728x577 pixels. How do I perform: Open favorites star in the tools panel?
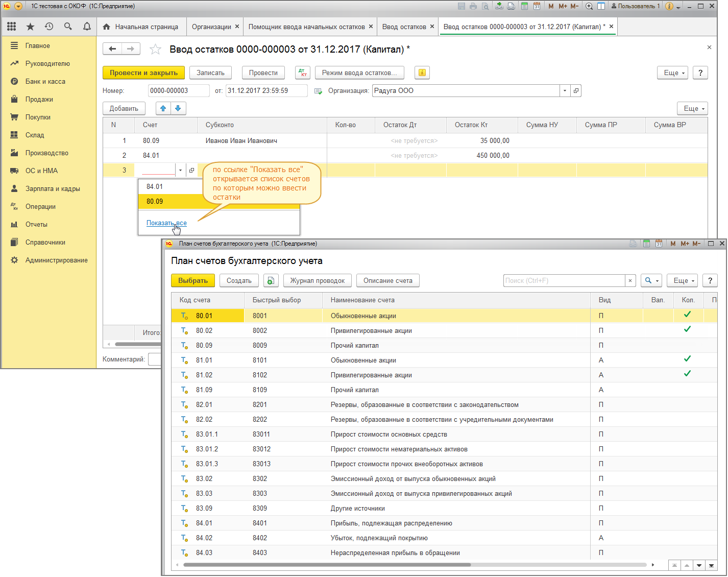tap(30, 27)
